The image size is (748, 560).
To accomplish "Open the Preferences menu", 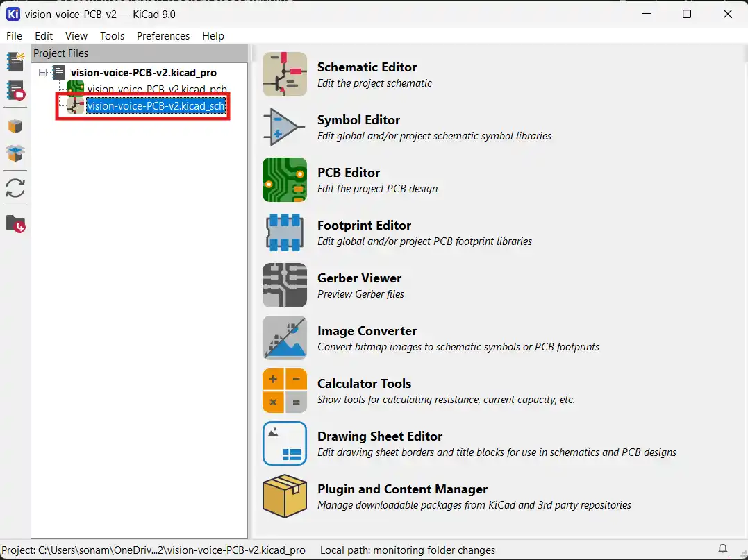I will (163, 36).
